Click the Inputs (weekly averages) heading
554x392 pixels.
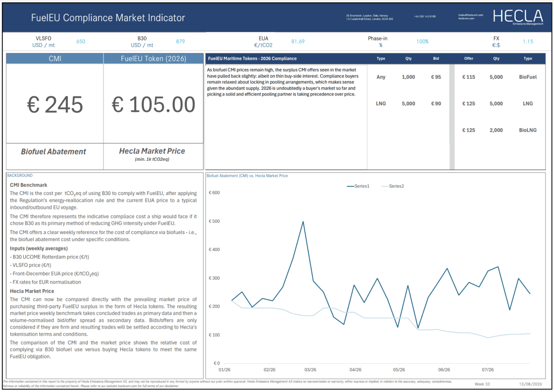point(39,248)
